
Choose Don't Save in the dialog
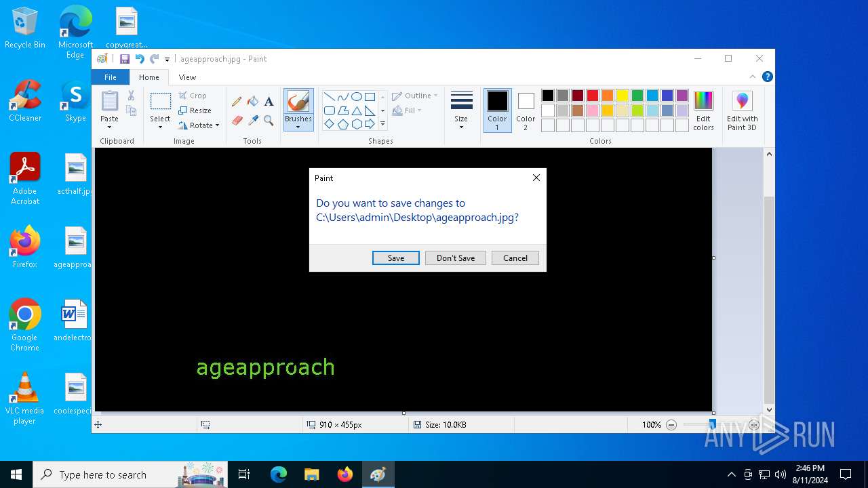(456, 258)
